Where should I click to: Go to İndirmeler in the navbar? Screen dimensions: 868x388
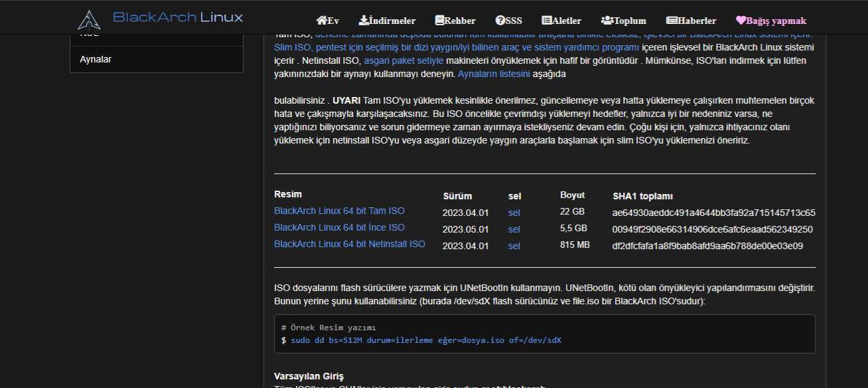[x=387, y=21]
